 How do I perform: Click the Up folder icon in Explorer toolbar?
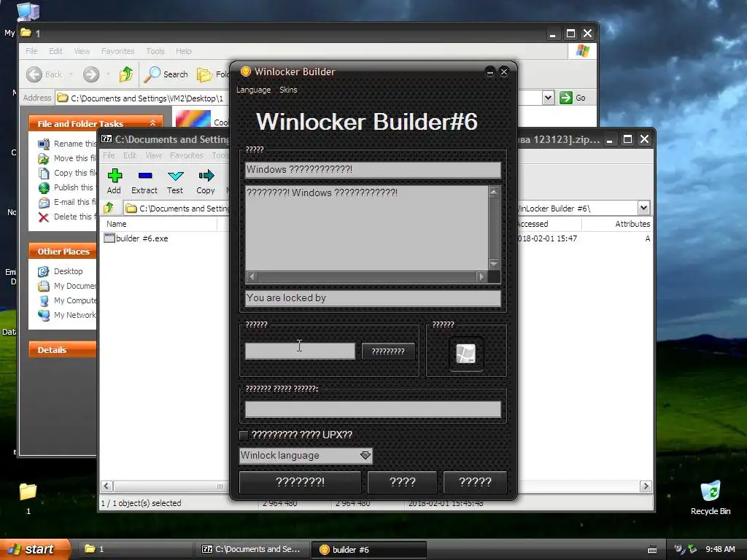(x=126, y=74)
